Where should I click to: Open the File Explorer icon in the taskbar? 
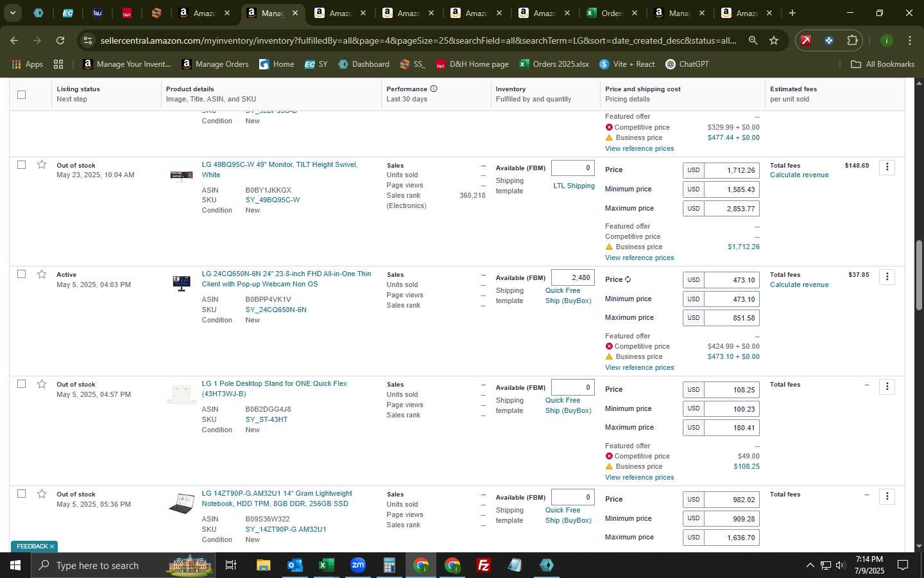[x=263, y=565]
